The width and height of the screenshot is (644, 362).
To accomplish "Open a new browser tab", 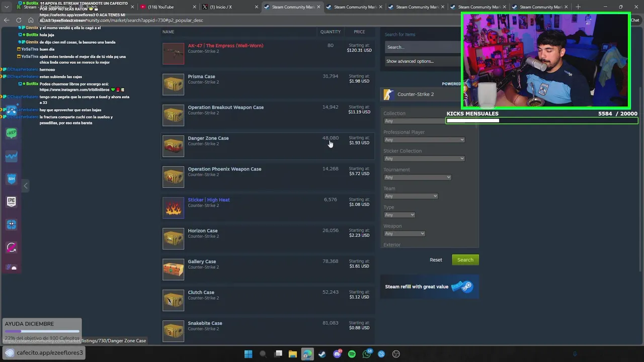I will point(578,7).
